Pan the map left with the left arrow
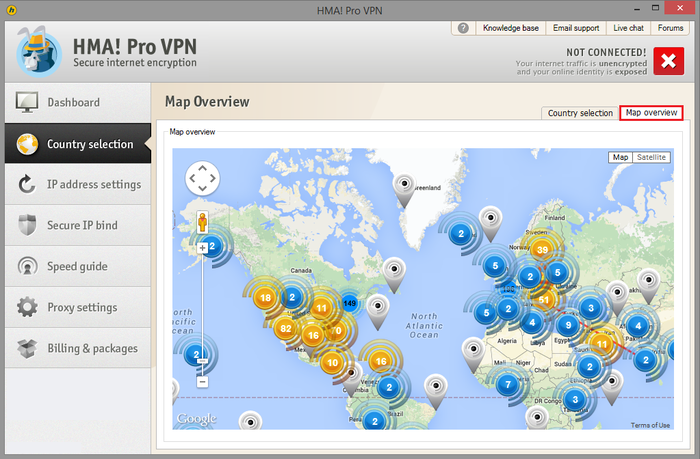700x459 pixels. pyautogui.click(x=192, y=178)
